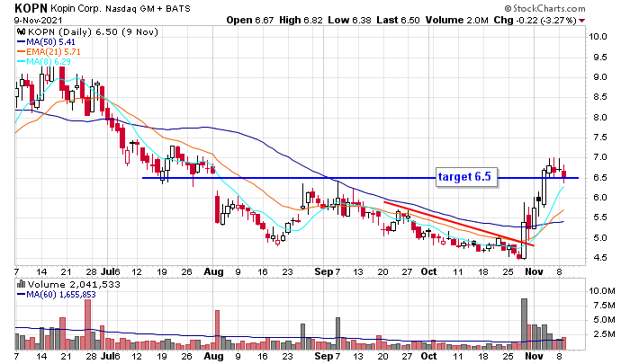Click the High 6.82 value
Viewport: 630px width, 364px height.
click(301, 20)
